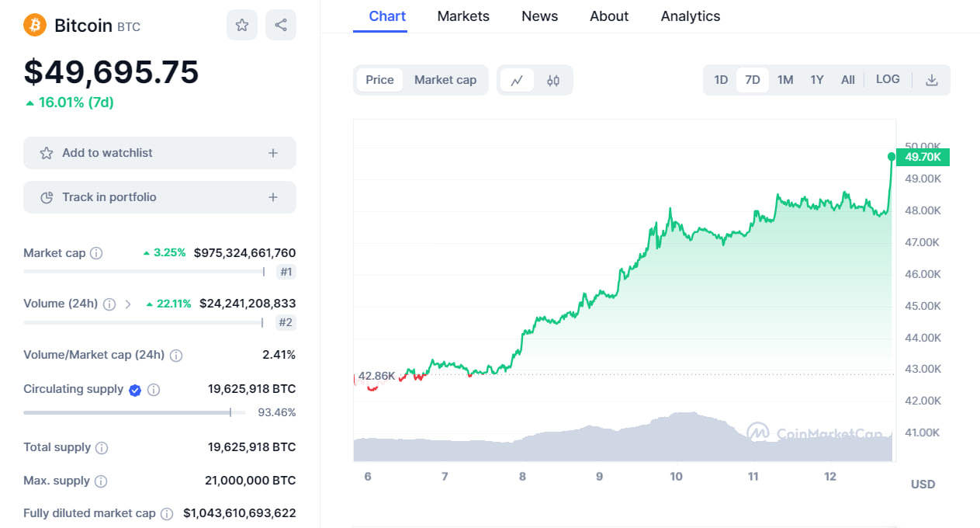Click Market cap info icon

96,253
